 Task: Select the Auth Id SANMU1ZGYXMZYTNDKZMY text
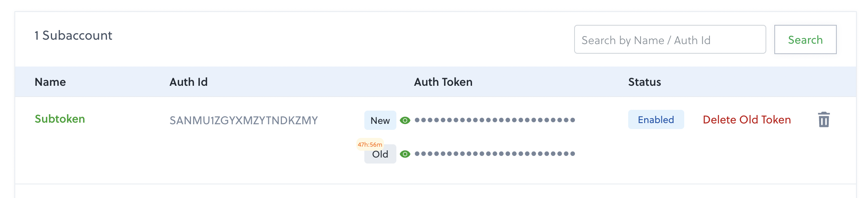click(x=243, y=120)
